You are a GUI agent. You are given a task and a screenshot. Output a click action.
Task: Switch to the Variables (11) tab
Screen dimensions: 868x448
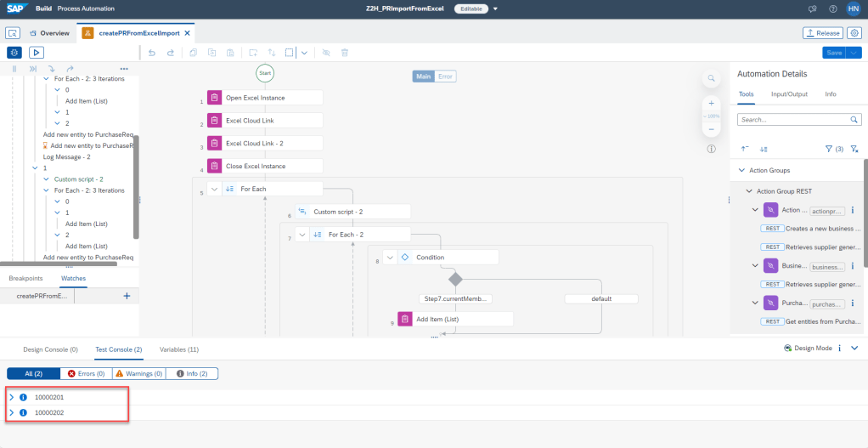point(179,349)
